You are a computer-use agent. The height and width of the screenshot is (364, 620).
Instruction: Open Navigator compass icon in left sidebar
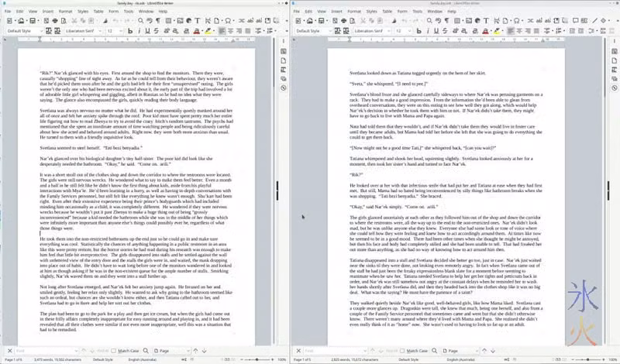[284, 88]
